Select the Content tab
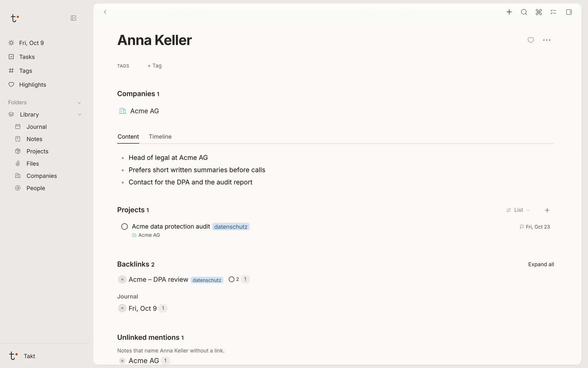588x368 pixels. point(128,137)
